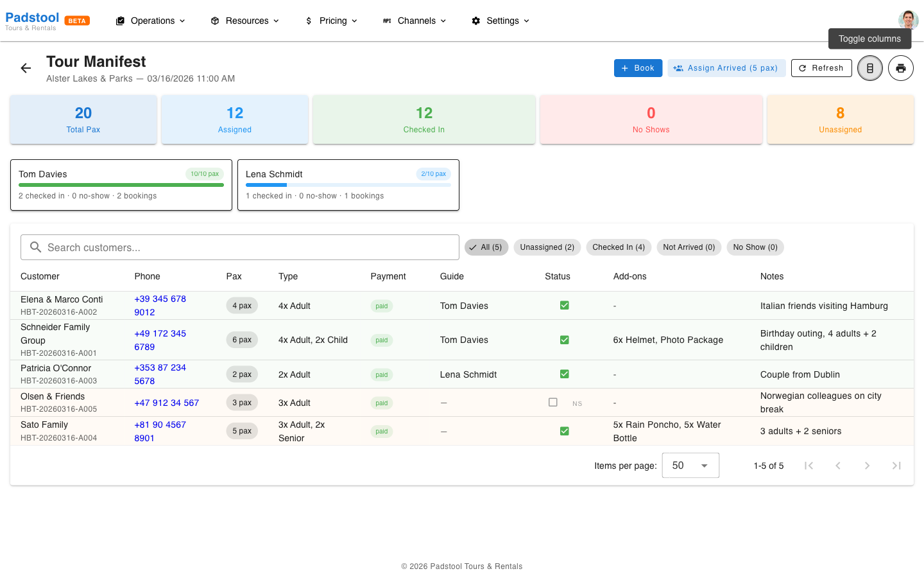Click the back arrow beside Tour Manifest

click(x=26, y=68)
